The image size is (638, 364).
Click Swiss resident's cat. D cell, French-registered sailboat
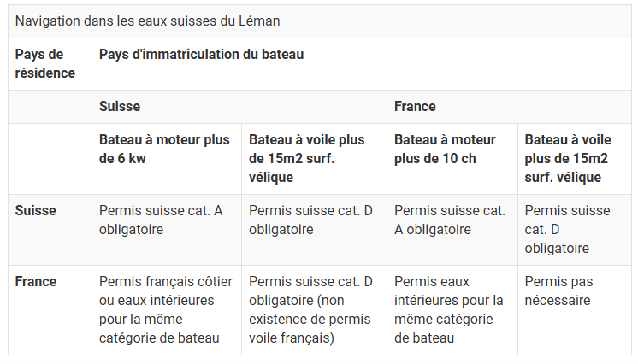coord(568,229)
